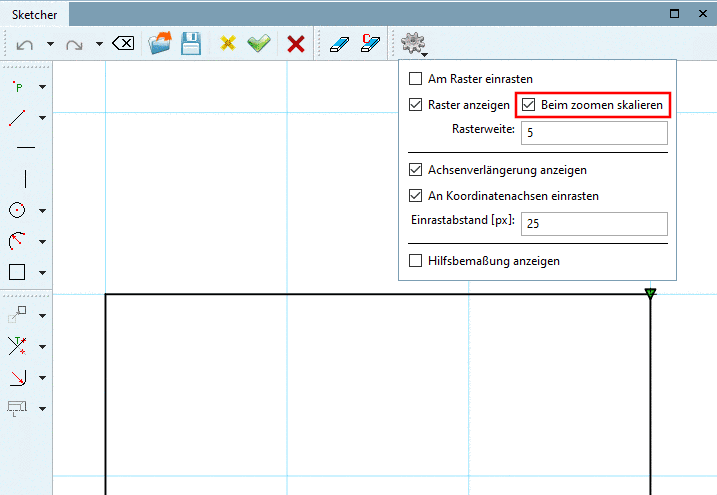Expand circle tool options arrow
This screenshot has height=495, width=717.
43,211
